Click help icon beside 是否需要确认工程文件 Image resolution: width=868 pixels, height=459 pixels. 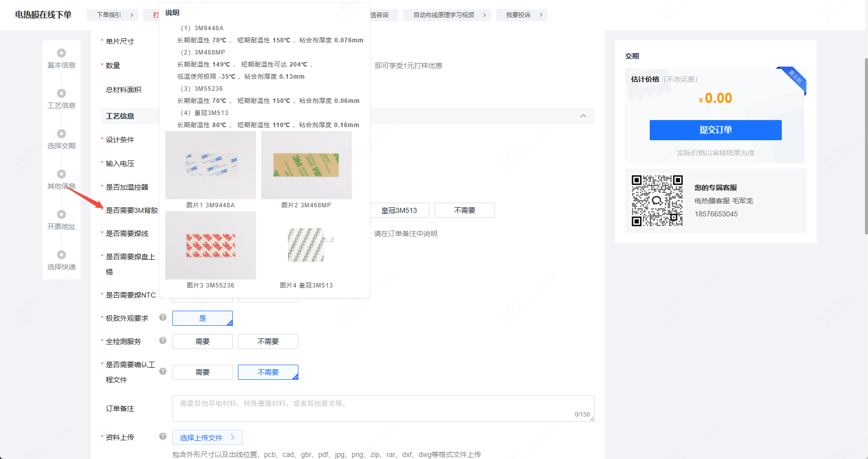163,371
